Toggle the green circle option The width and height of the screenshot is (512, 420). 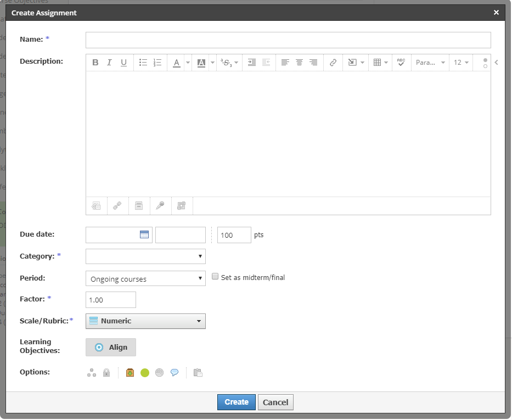pyautogui.click(x=145, y=373)
